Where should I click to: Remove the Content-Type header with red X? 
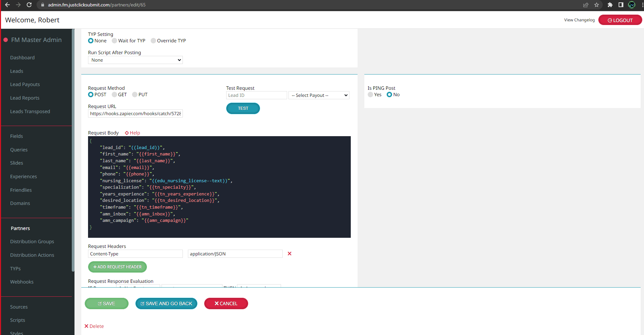(289, 254)
